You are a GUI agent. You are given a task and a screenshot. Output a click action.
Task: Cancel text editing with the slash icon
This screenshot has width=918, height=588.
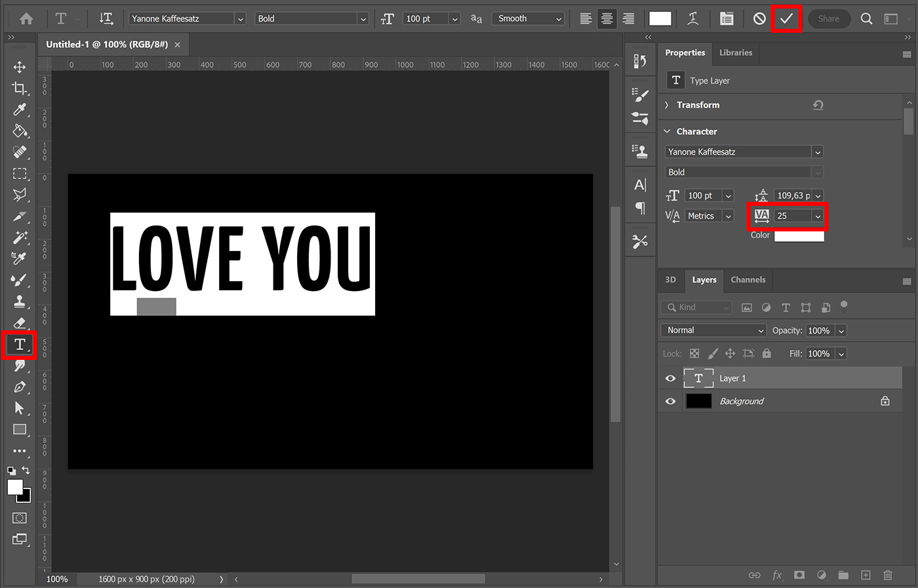(758, 18)
